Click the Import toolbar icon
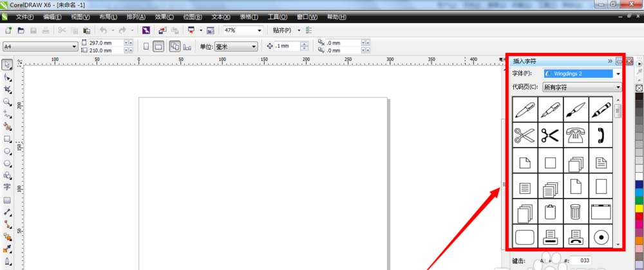 [x=163, y=30]
